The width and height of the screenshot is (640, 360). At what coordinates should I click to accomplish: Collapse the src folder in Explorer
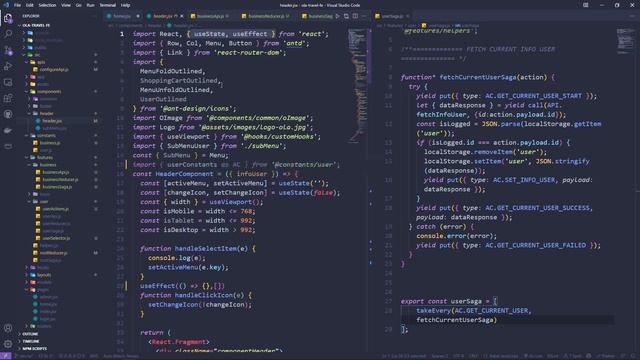tap(37, 55)
